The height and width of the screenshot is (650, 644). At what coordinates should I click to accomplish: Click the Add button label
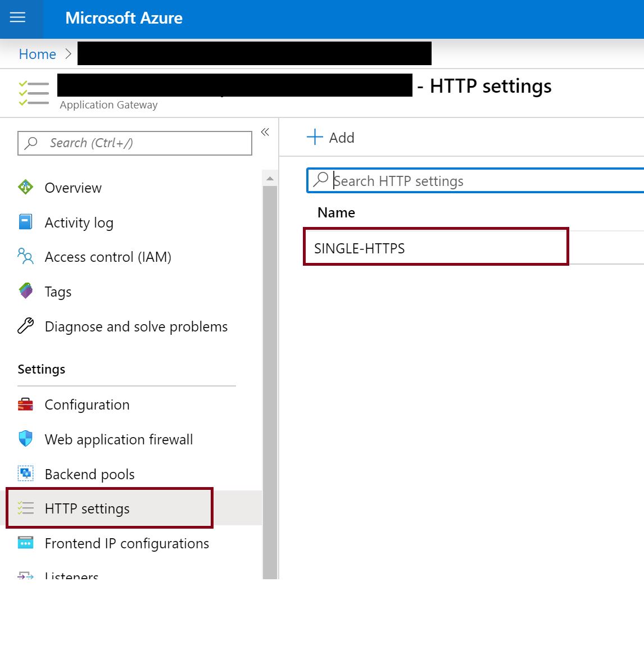pyautogui.click(x=341, y=138)
